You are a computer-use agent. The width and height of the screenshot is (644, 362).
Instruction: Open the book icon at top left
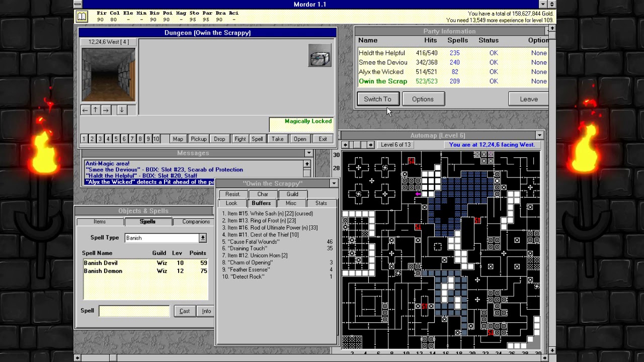(82, 17)
